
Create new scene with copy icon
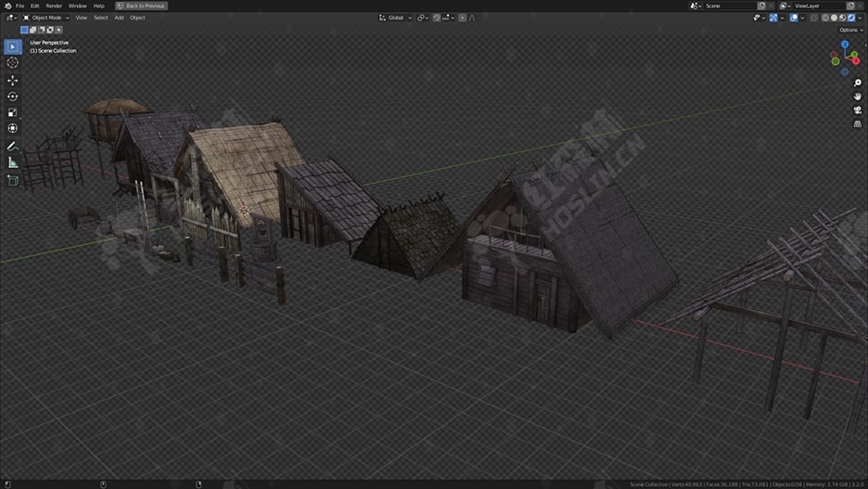761,6
